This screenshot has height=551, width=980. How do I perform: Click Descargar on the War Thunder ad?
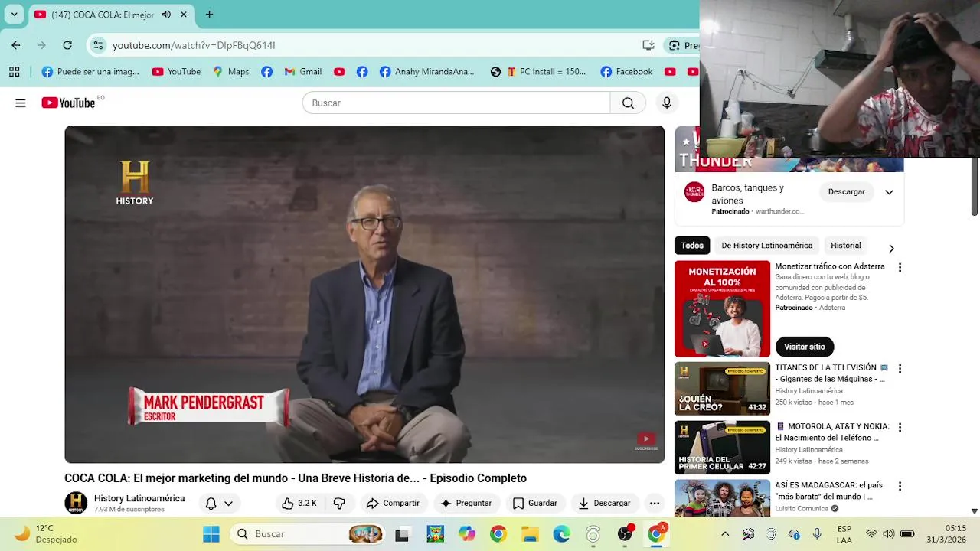click(x=846, y=192)
